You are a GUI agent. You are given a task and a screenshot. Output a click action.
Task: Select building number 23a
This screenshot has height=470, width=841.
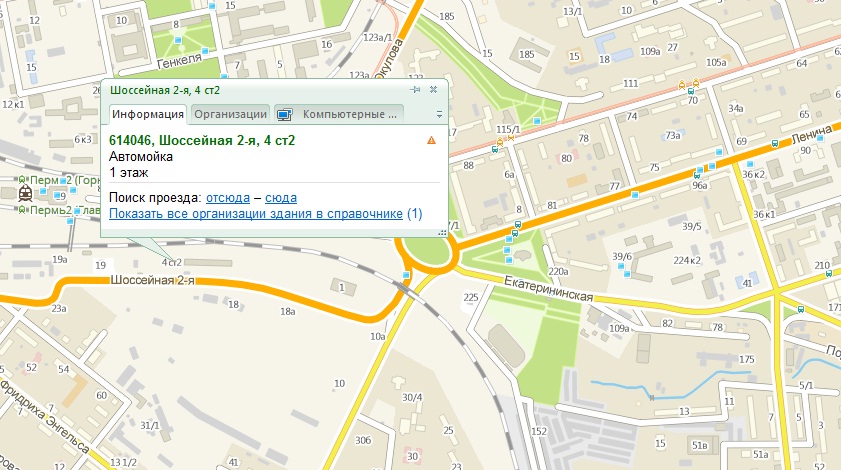(59, 309)
